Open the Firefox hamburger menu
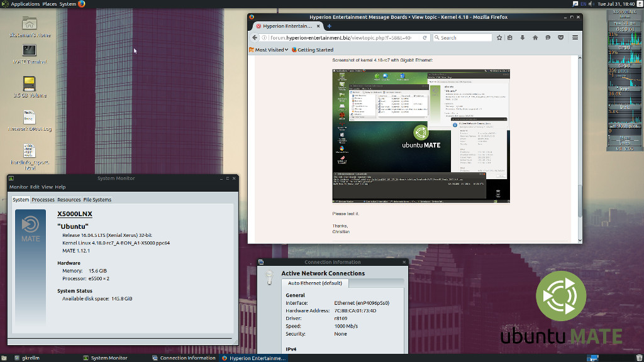The width and height of the screenshot is (644, 362). click(575, 37)
